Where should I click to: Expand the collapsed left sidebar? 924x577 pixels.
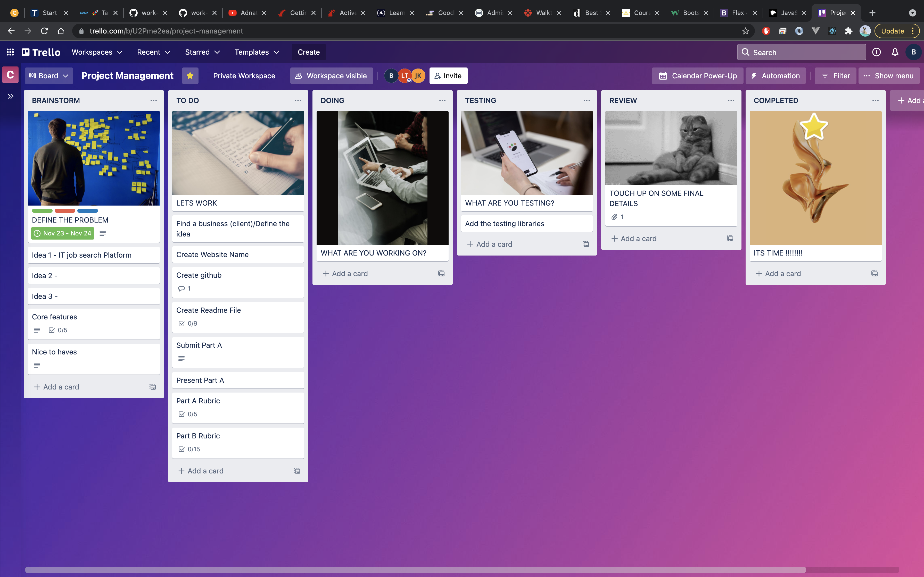10,96
